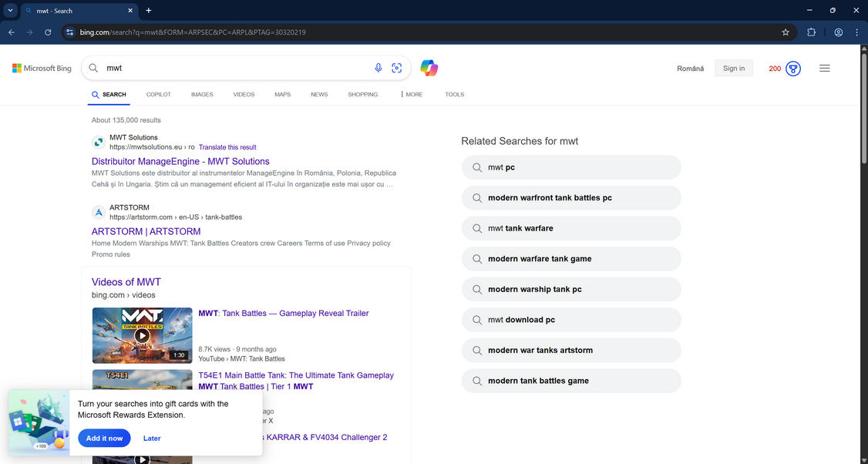Click the Sign in button

(x=733, y=69)
